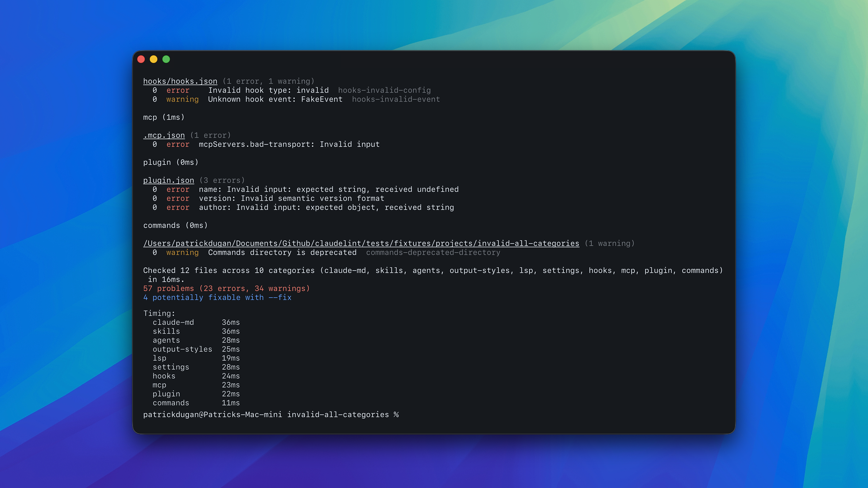This screenshot has height=488, width=868.
Task: Click the green maximize window button
Action: [x=166, y=59]
